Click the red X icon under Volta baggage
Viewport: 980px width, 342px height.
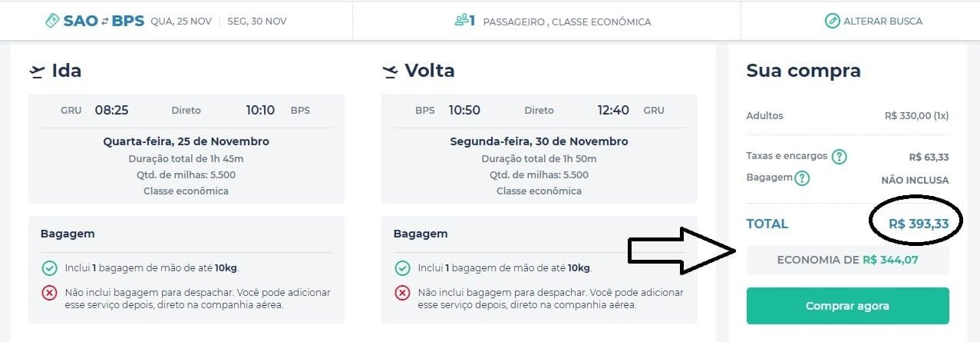tap(402, 293)
